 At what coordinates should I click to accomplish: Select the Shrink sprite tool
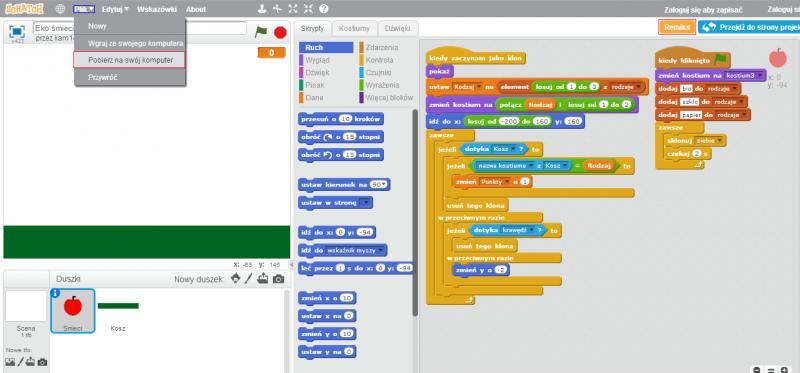(308, 9)
